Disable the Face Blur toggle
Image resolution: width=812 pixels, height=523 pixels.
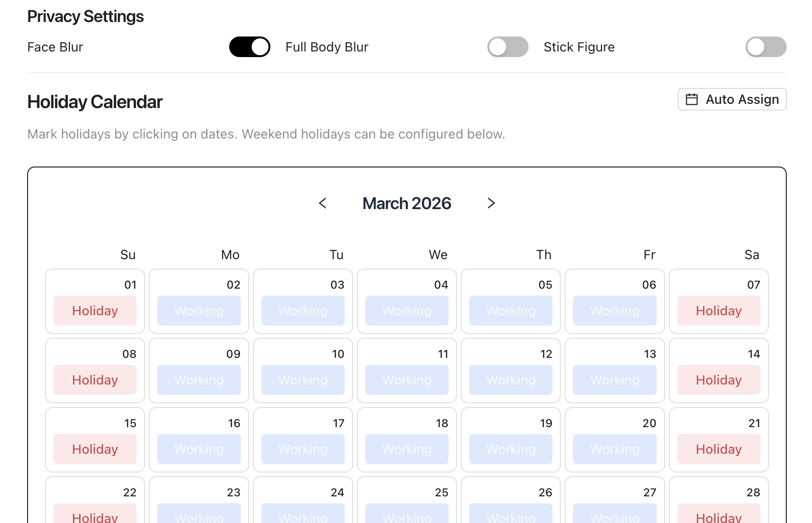pyautogui.click(x=250, y=47)
